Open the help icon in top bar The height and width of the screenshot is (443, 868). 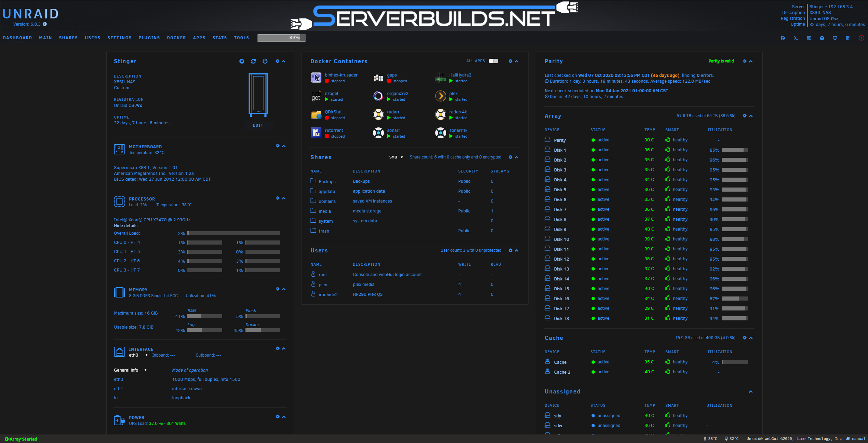pyautogui.click(x=822, y=38)
